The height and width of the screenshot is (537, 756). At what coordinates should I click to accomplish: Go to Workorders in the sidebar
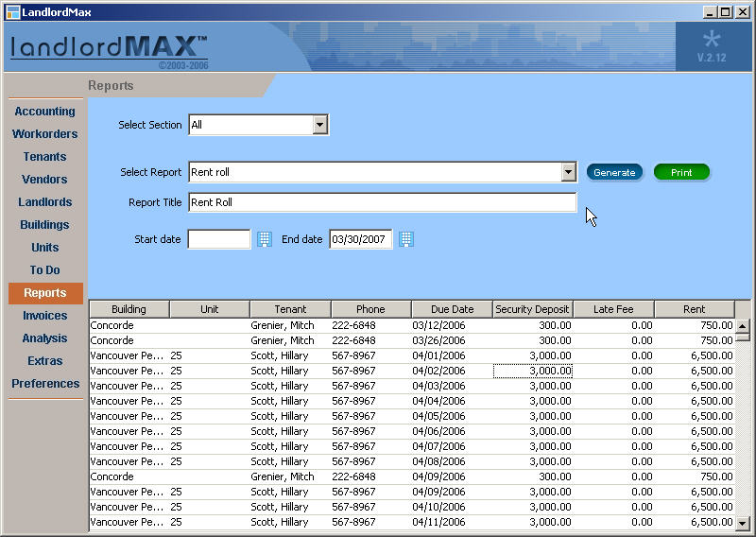point(44,134)
